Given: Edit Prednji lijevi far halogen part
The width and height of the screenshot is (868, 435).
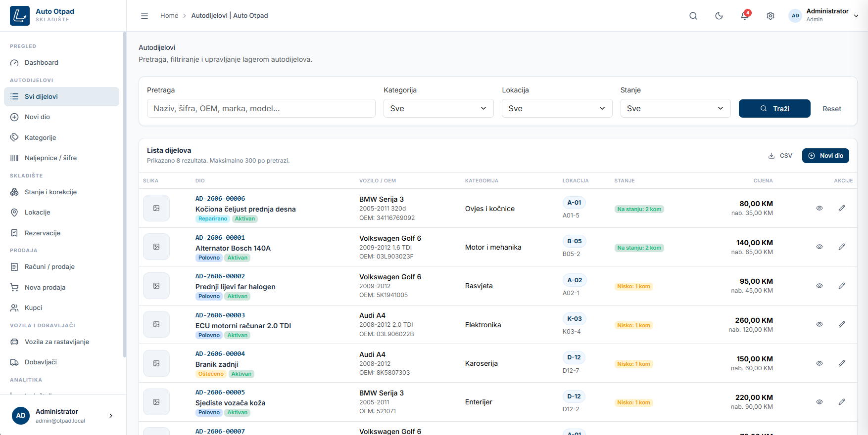Looking at the screenshot, I should pyautogui.click(x=842, y=286).
